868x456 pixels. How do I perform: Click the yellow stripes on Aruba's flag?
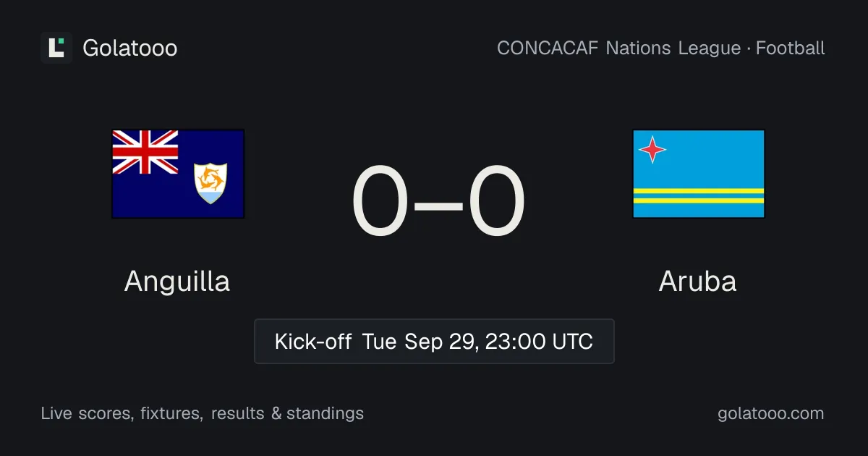[699, 195]
